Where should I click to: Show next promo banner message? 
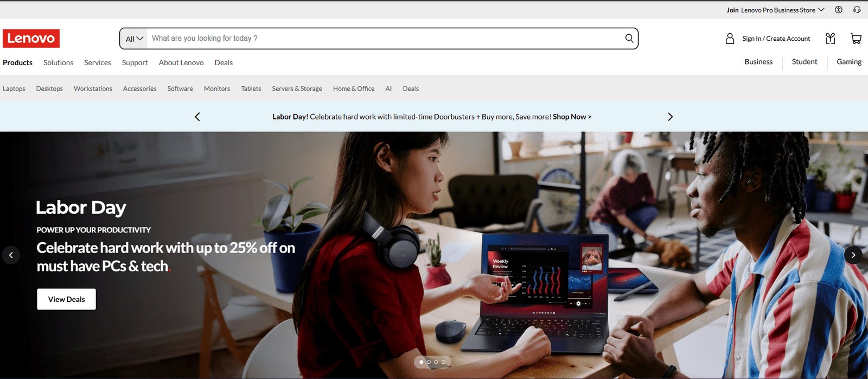[x=671, y=117]
